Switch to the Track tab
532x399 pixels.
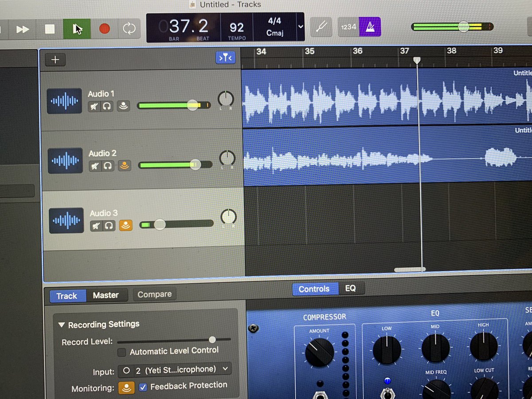[67, 296]
